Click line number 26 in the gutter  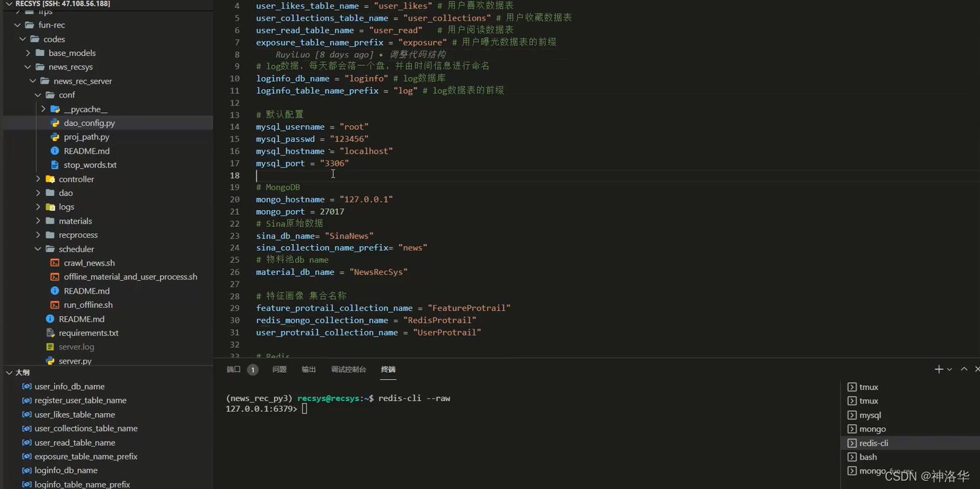coord(235,272)
